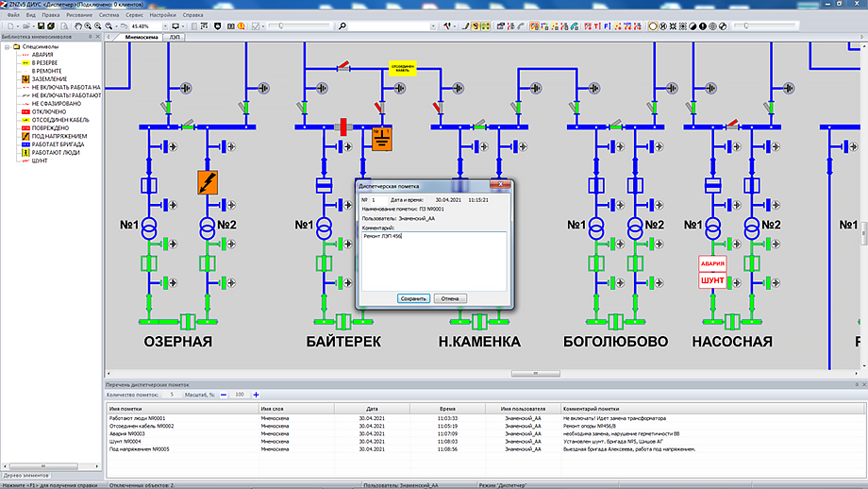This screenshot has width=868, height=489.
Task: Click the yellow disconnected-cable marker on diagram
Action: [403, 68]
